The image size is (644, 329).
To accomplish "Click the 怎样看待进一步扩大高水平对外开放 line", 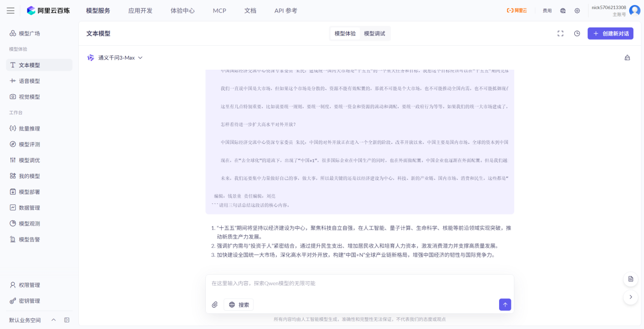I will pos(258,125).
